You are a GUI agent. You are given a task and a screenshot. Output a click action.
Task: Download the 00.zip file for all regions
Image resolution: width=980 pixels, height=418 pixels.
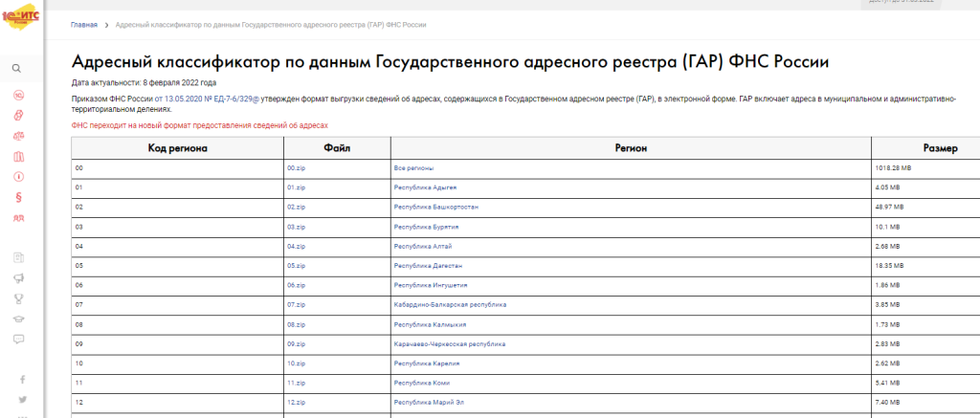pos(296,168)
